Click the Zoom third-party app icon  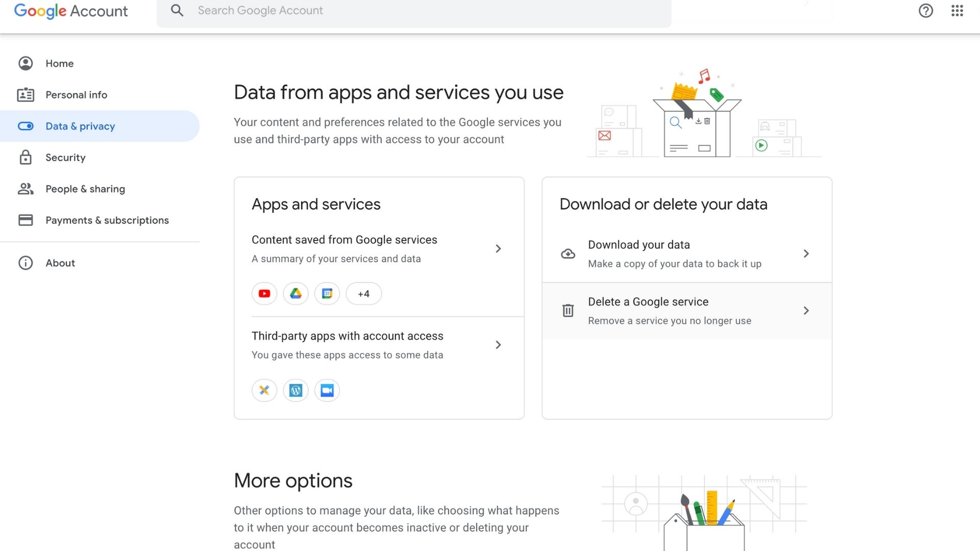tap(327, 390)
